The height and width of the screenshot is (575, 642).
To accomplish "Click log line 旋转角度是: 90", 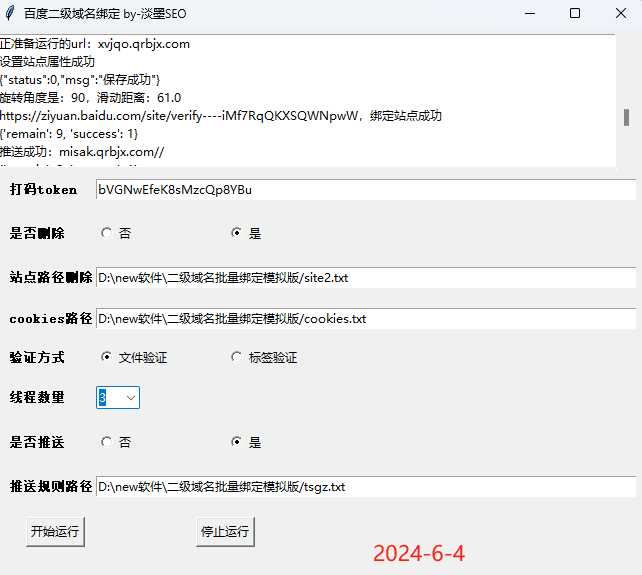I will coord(90,98).
